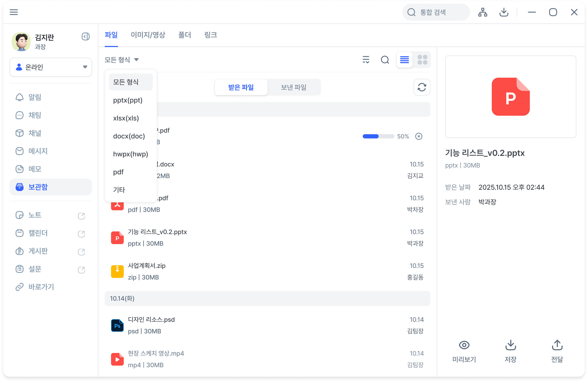Switch to list view layout
The width and height of the screenshot is (588, 382).
[404, 60]
